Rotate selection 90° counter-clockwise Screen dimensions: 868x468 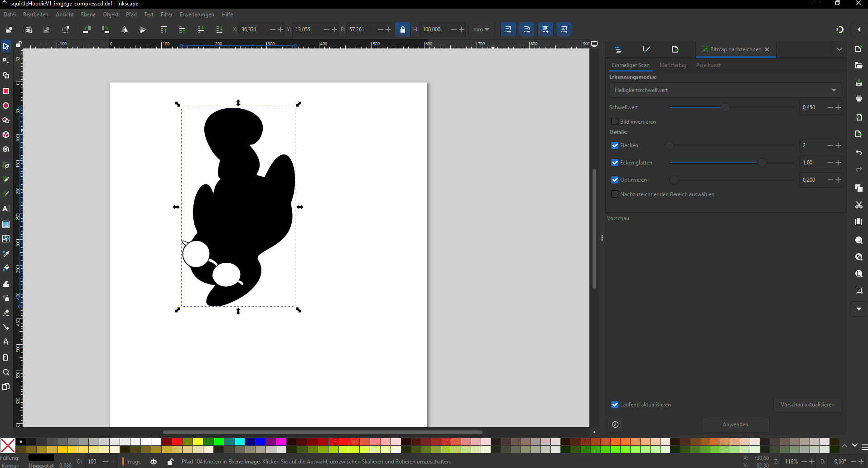(87, 29)
